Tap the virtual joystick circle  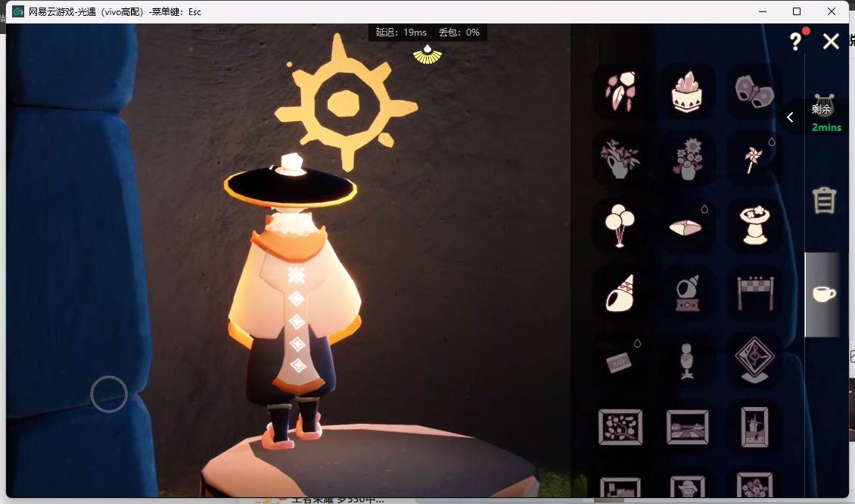pos(109,394)
